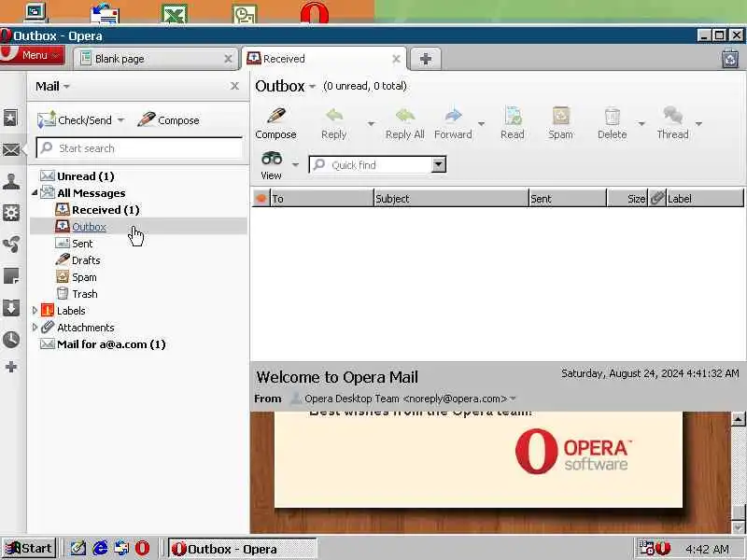Expand the Check/Send dropdown arrow
Viewport: 747px width, 560px height.
tap(121, 120)
